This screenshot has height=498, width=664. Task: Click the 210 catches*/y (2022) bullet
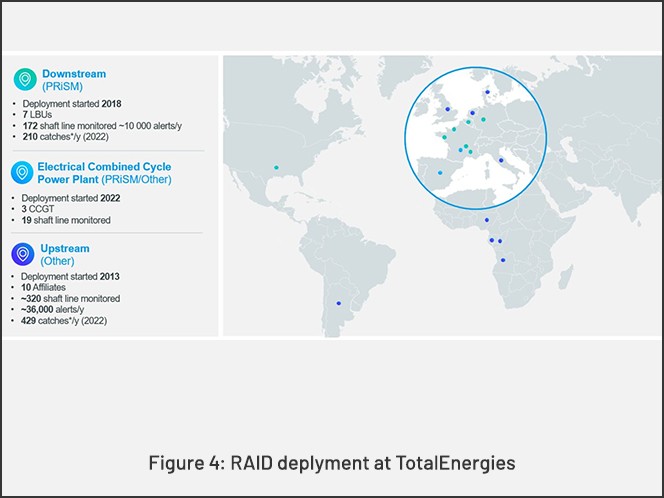click(65, 137)
